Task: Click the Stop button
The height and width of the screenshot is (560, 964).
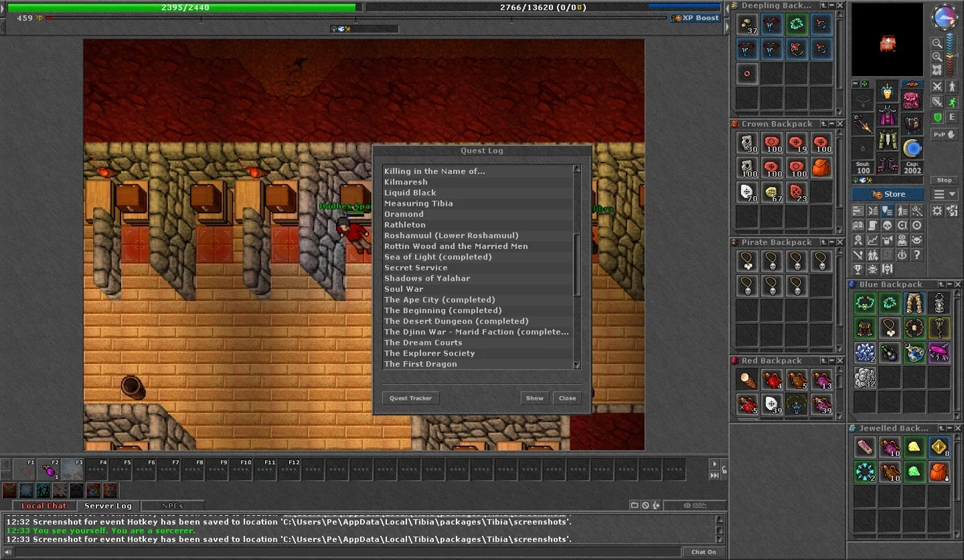Action: click(944, 180)
